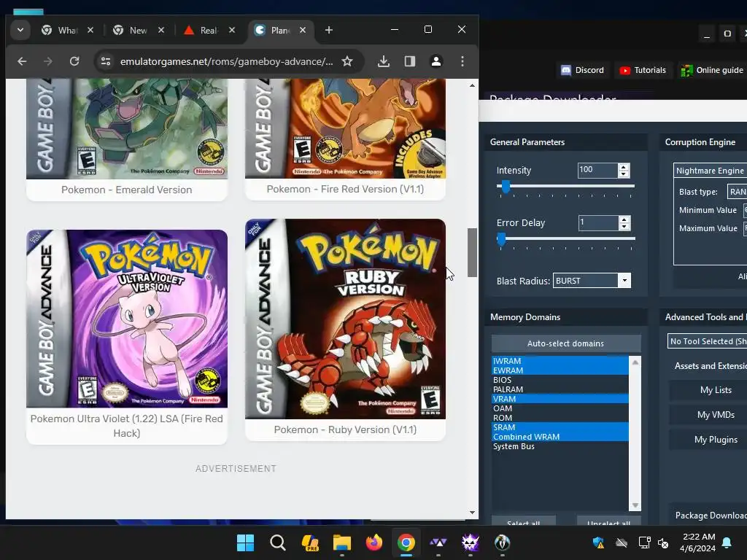Open Windows Start menu
Image resolution: width=747 pixels, height=560 pixels.
pos(245,542)
